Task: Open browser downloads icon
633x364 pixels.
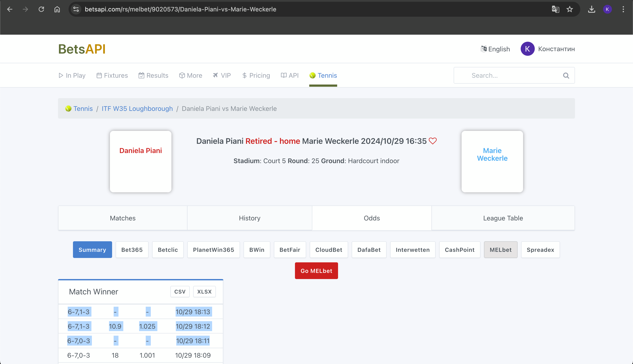Action: 591,9
